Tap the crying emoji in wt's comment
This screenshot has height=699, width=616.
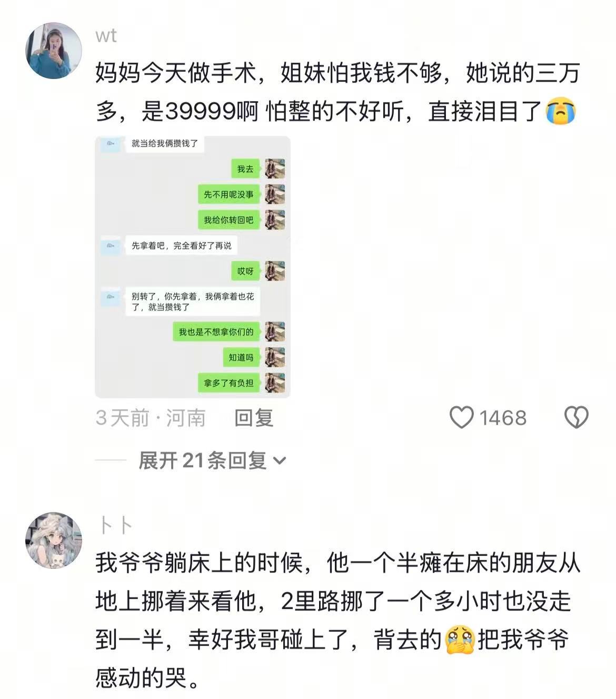pyautogui.click(x=561, y=111)
